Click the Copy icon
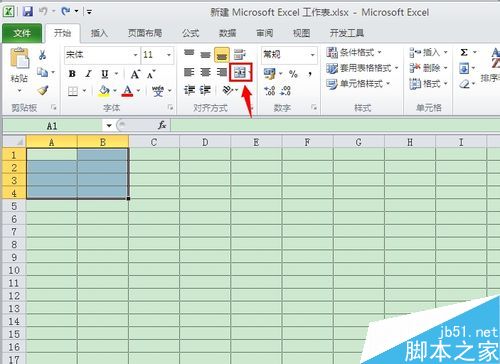500x364 pixels. (x=42, y=72)
